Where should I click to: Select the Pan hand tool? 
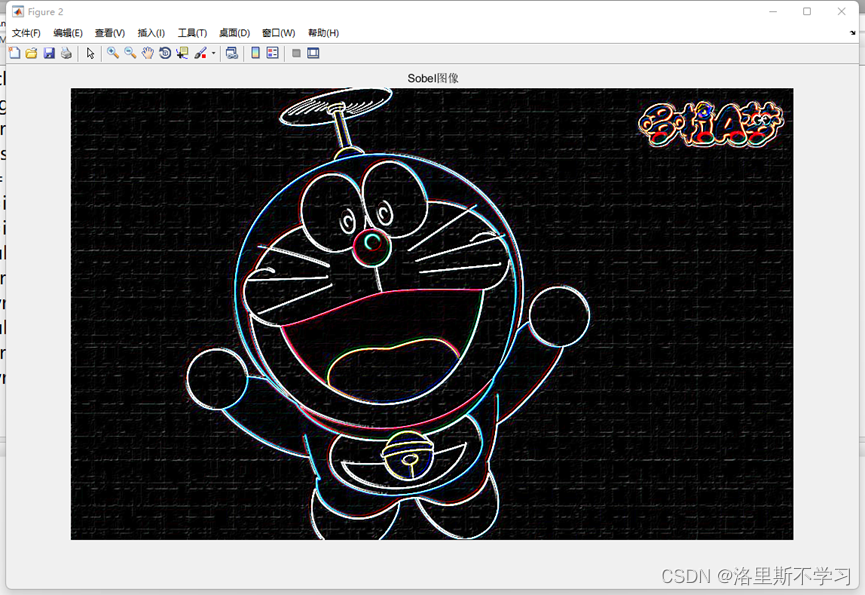pos(147,53)
